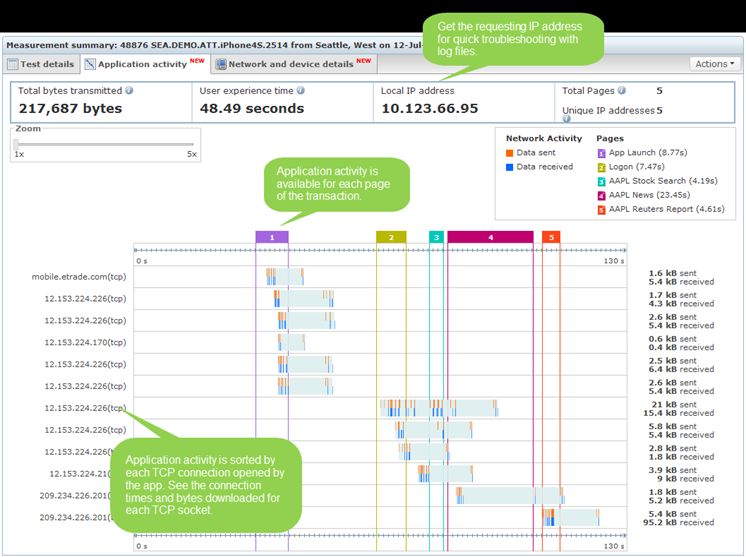
Task: Click purple page 1 timeline marker
Action: (x=272, y=237)
